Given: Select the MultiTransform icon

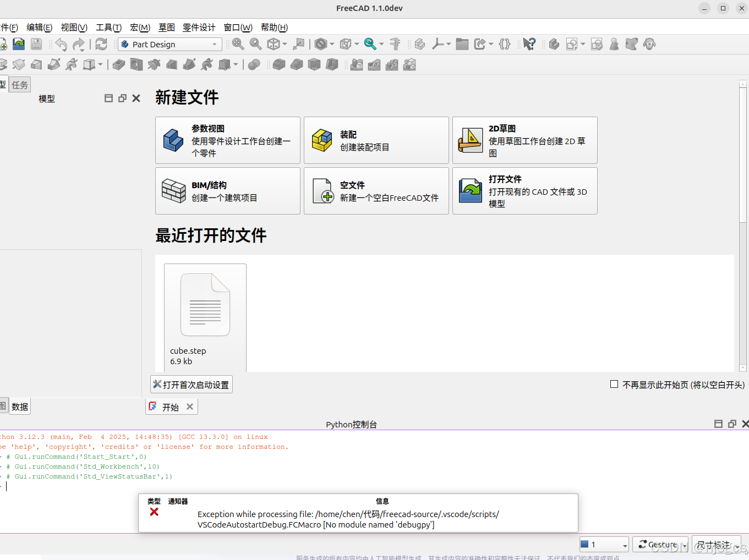Looking at the screenshot, I should point(409,65).
